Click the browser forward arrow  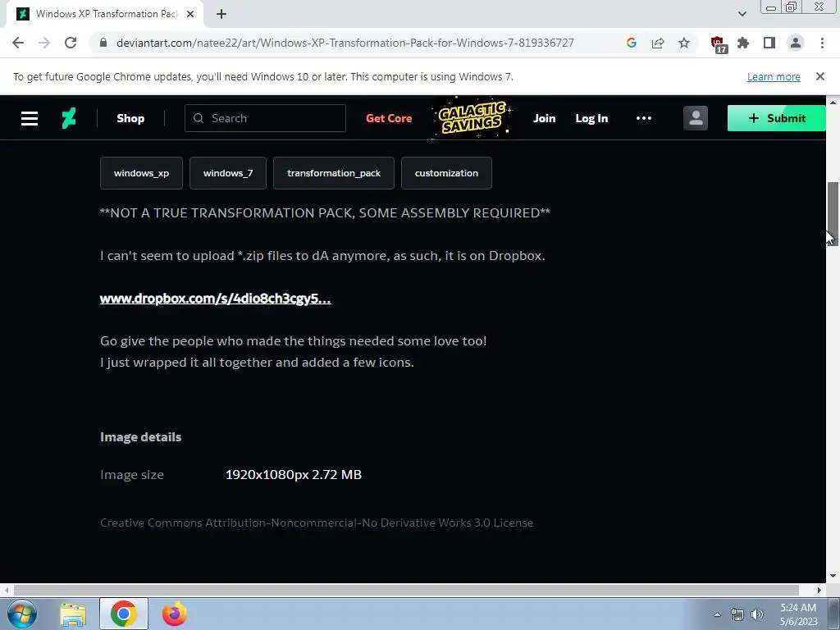click(44, 43)
